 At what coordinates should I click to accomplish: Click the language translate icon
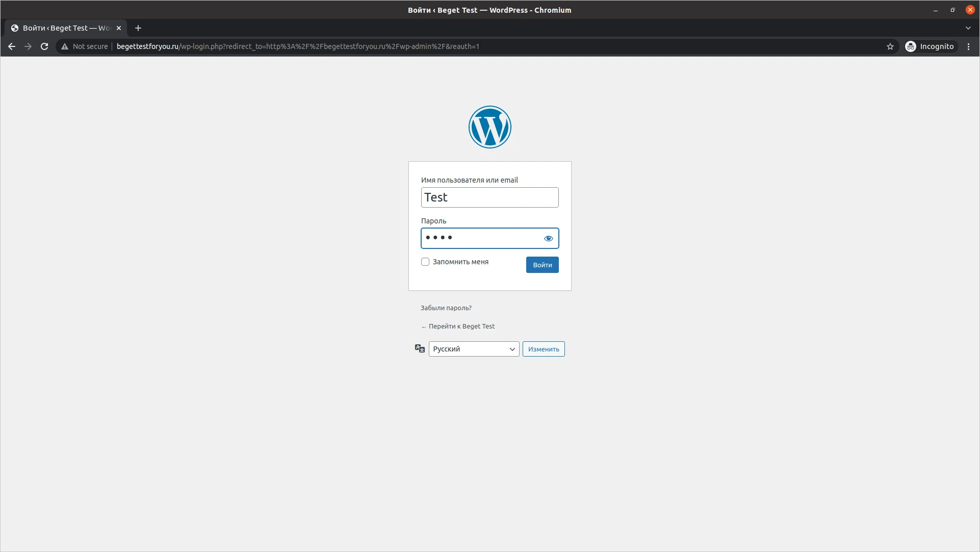tap(420, 348)
